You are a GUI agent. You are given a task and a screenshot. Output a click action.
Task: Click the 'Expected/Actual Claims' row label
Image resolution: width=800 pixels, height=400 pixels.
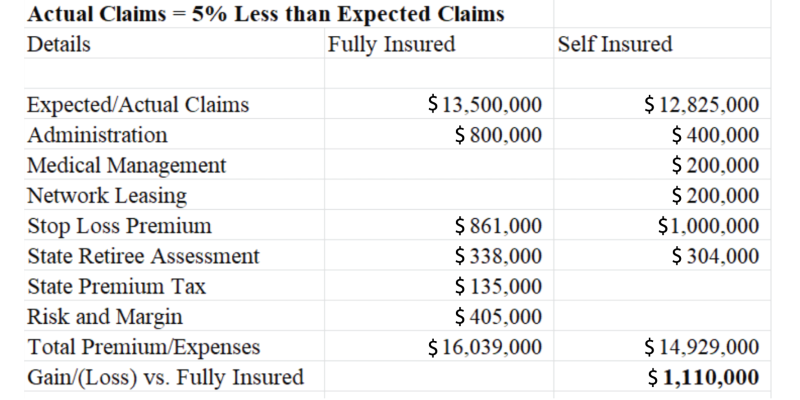pyautogui.click(x=138, y=105)
